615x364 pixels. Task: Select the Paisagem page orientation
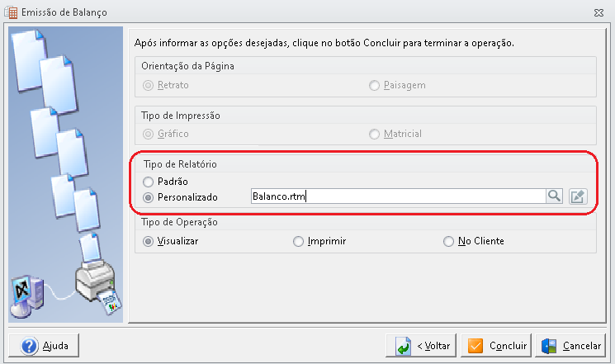click(374, 85)
